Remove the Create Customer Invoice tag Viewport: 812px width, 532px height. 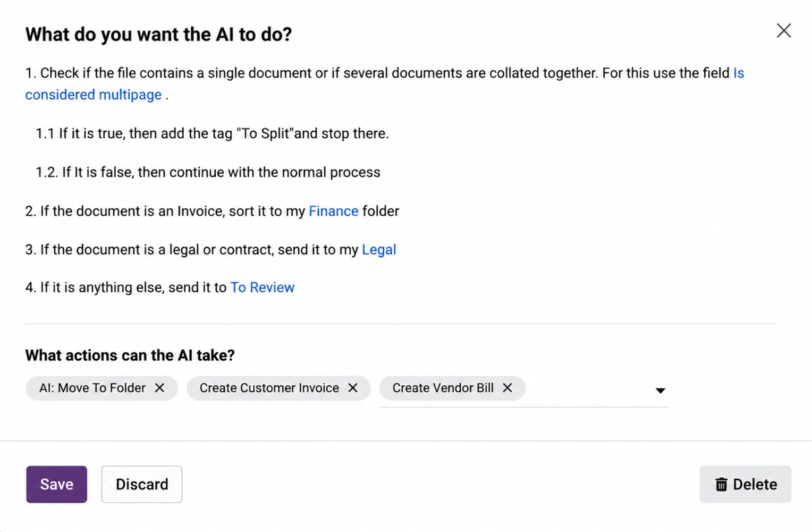353,388
